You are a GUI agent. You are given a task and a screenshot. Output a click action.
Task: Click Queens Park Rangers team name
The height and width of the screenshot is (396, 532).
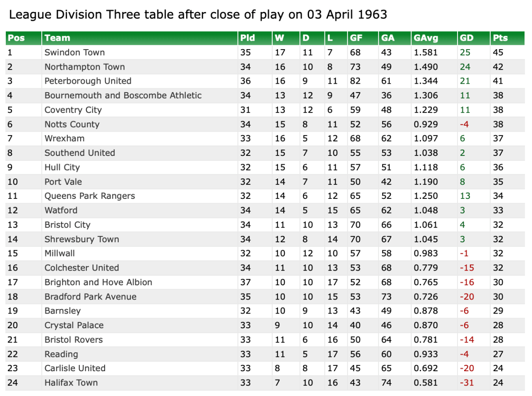[x=90, y=196]
